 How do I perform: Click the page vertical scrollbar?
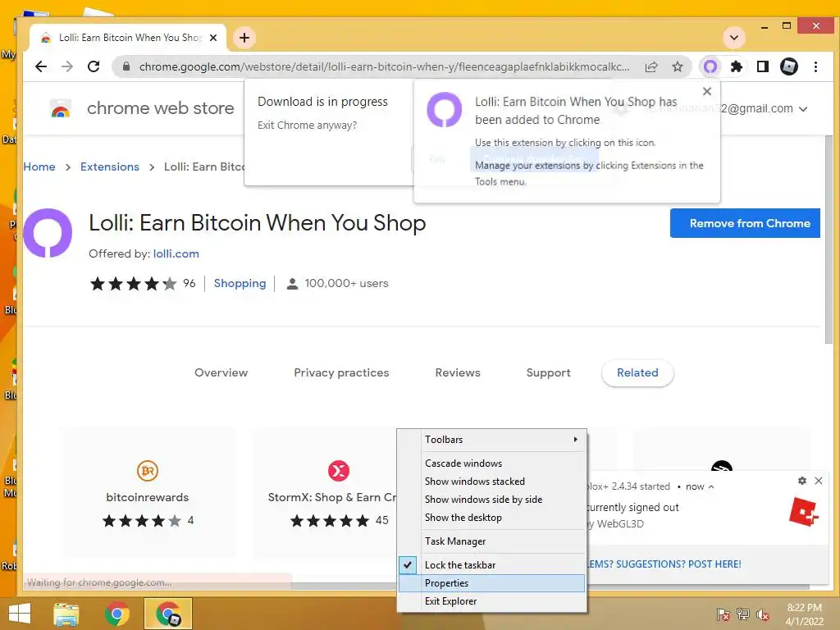point(829,240)
